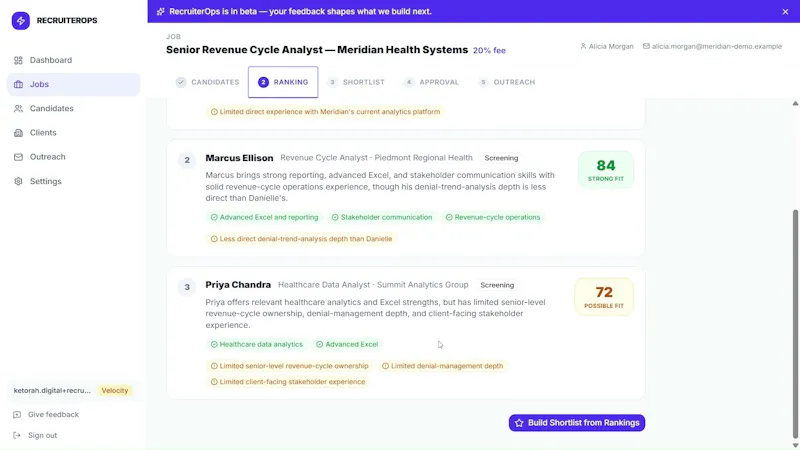Click the RecruiterOps lightning logo icon
Viewport: 800px width, 450px height.
[20, 20]
